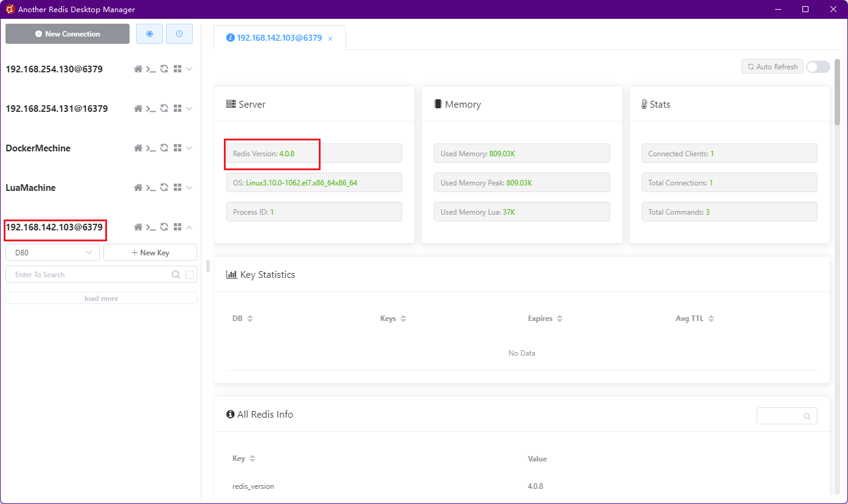Open grid menu for 192.168.142.103@6379
The image size is (848, 504).
click(x=178, y=227)
